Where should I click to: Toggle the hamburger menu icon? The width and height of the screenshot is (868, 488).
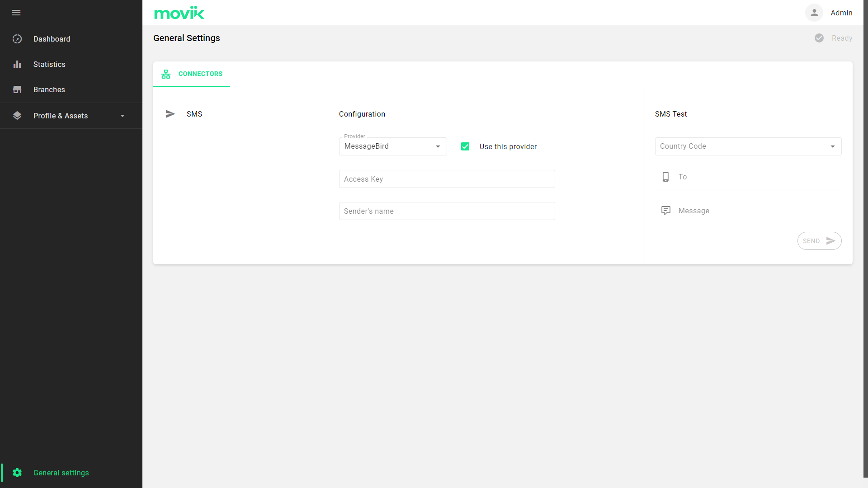[16, 13]
